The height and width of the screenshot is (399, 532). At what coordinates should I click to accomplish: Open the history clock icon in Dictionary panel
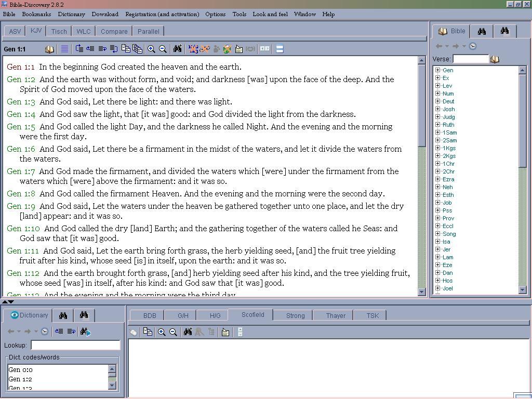(45, 331)
